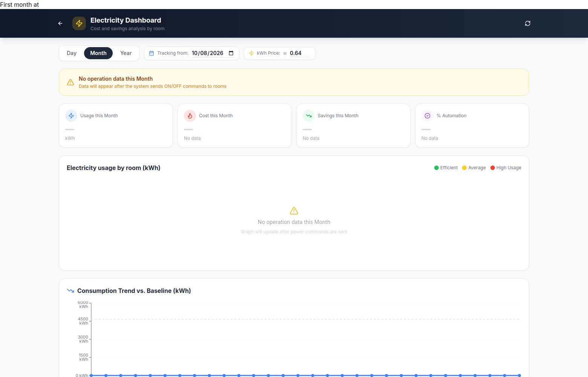The width and height of the screenshot is (588, 377).
Task: Click the warning icon in the empty room chart
Action: coord(294,211)
